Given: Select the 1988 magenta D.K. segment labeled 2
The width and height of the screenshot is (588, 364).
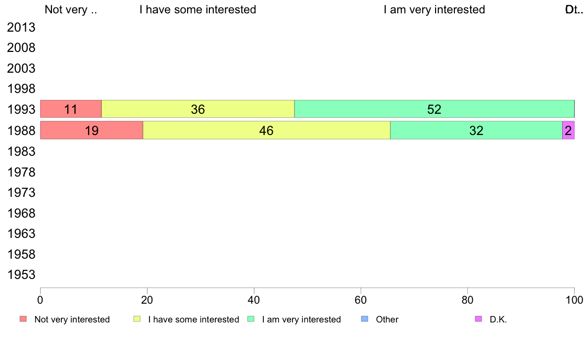Looking at the screenshot, I should (x=569, y=131).
